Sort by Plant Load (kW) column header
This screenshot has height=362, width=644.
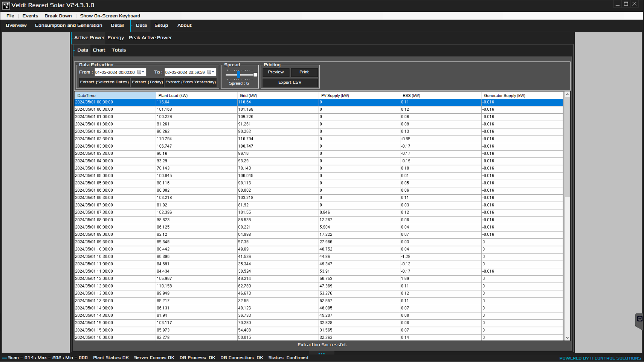coord(197,96)
